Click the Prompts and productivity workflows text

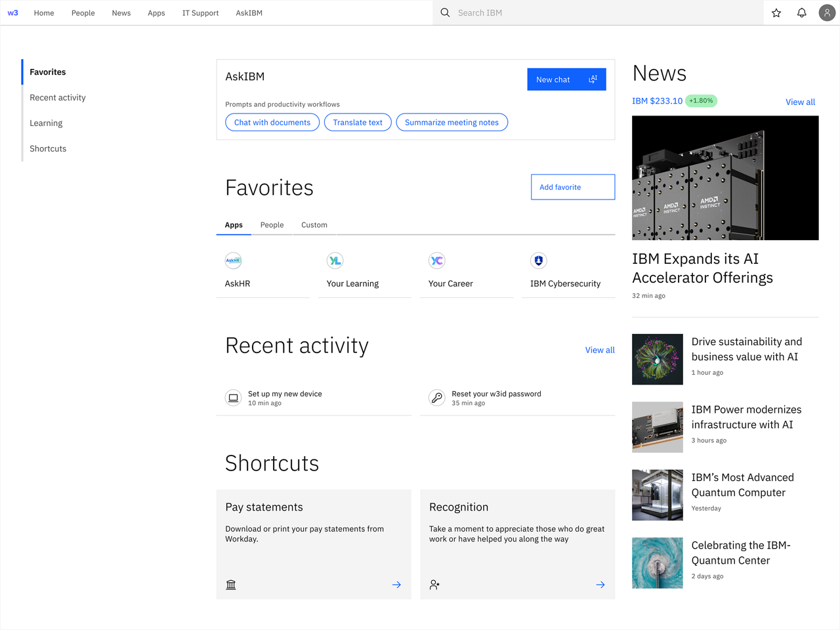(x=282, y=104)
